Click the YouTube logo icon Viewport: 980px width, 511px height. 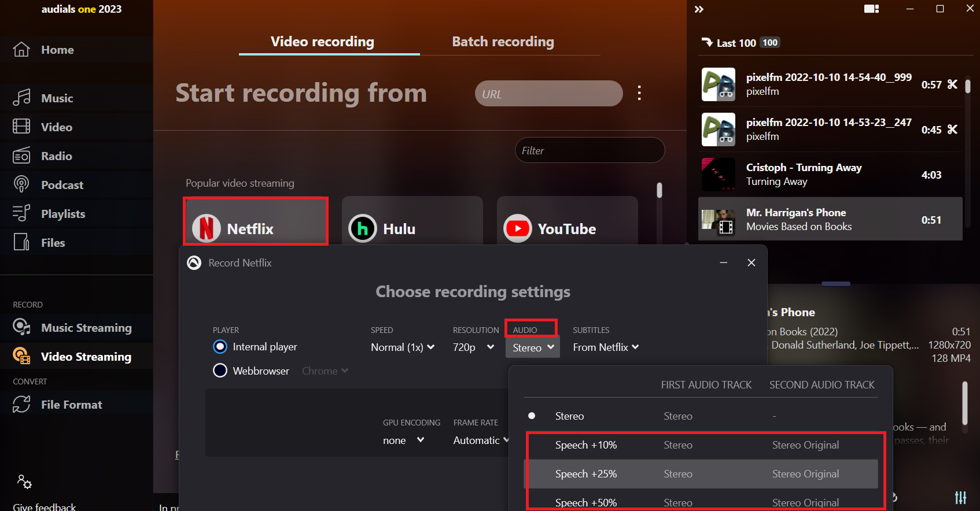point(518,228)
